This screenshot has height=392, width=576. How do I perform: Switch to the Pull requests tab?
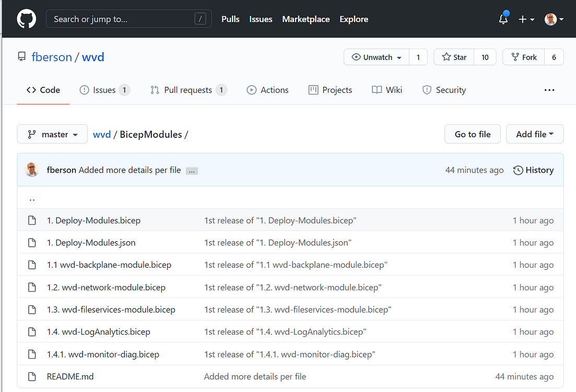189,90
